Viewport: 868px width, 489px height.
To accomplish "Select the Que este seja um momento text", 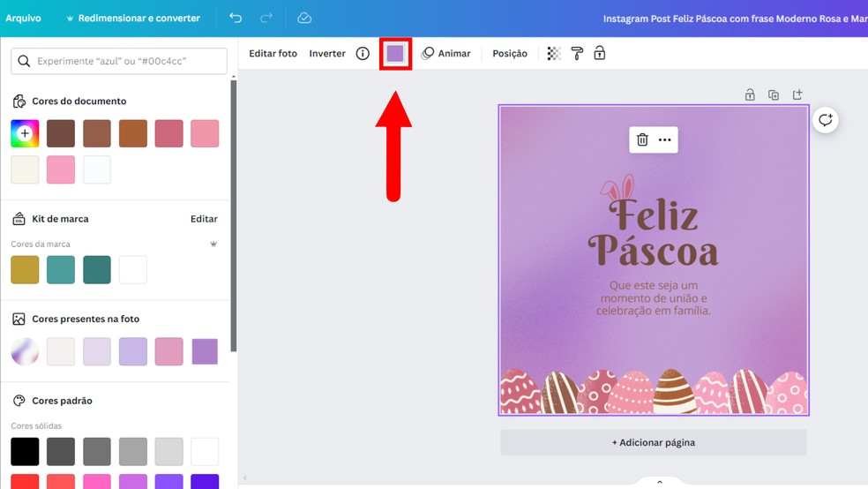I will tap(654, 298).
